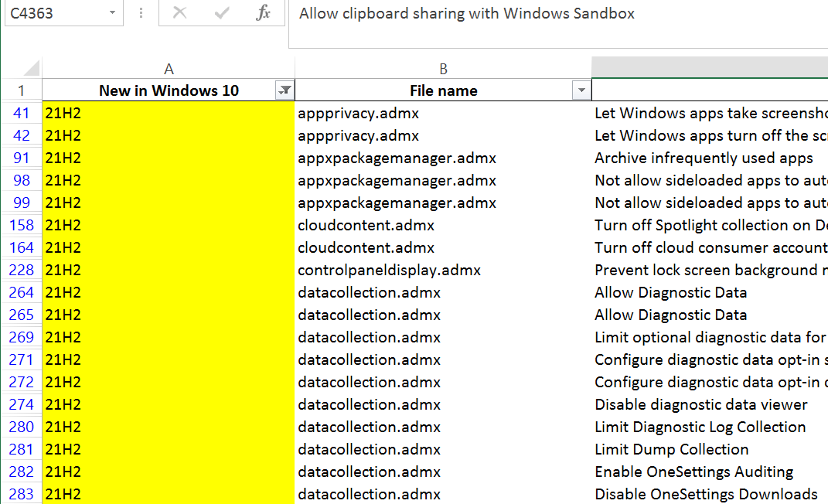Click the Select All corner triangle
The width and height of the screenshot is (828, 504).
click(31, 68)
